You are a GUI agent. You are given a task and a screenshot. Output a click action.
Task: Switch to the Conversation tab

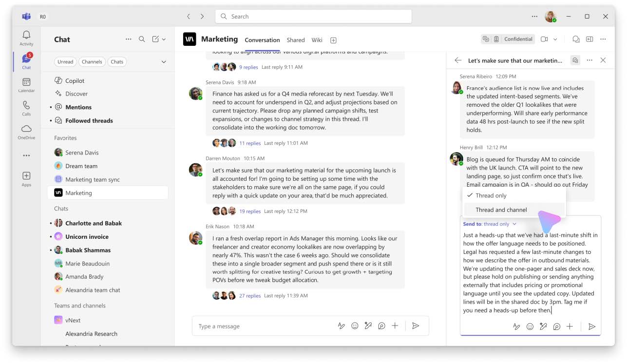[262, 40]
